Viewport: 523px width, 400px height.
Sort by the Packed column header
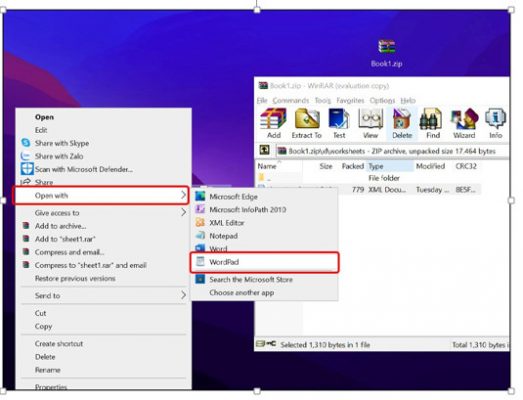point(352,166)
